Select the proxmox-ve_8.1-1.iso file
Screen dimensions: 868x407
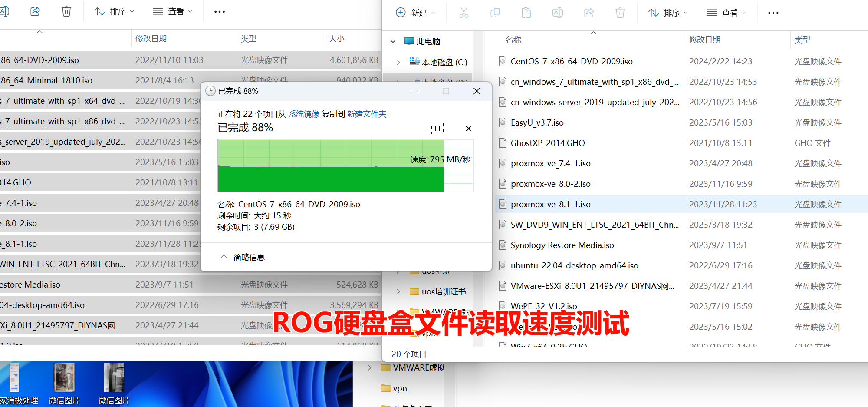click(x=550, y=204)
